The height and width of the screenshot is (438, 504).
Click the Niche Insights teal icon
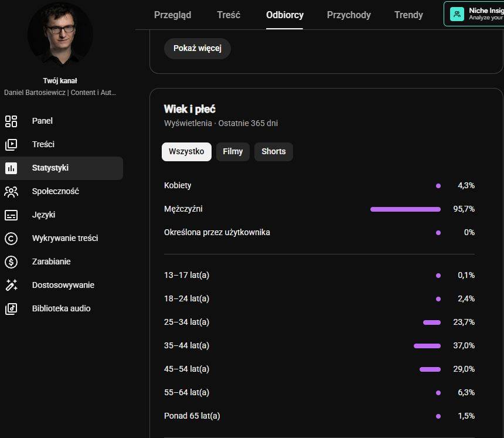pyautogui.click(x=457, y=14)
